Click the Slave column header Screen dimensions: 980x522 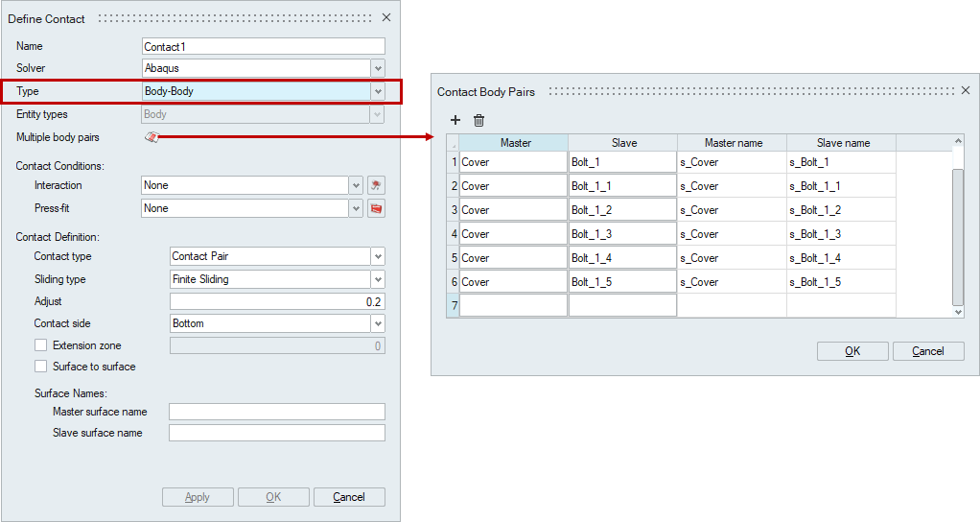(622, 143)
